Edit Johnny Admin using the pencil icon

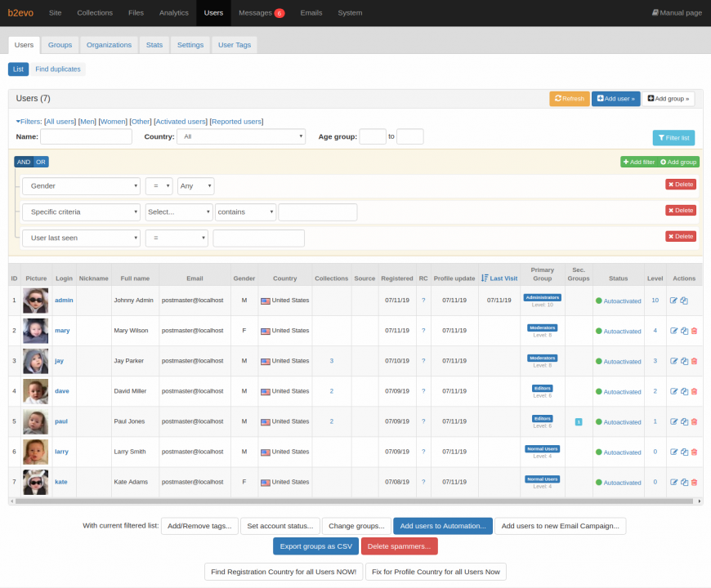(x=674, y=301)
